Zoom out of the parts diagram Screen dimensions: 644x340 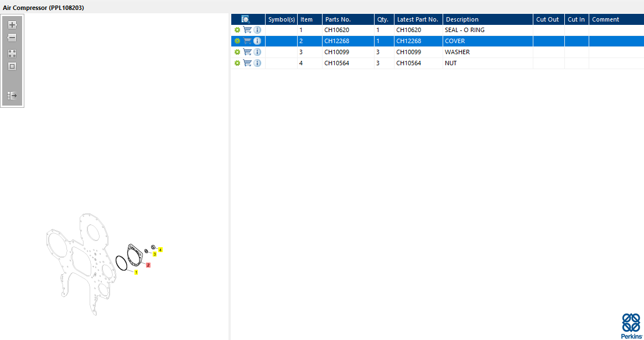tap(12, 38)
